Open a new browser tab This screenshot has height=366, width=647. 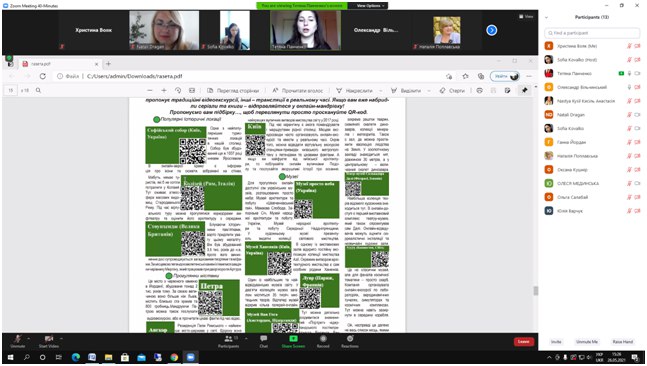coord(109,64)
